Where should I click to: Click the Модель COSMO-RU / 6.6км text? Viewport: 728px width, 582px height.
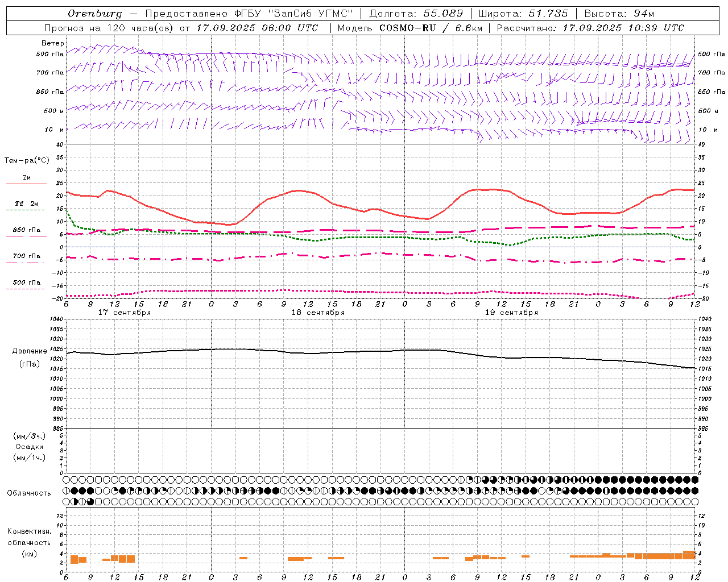click(410, 28)
